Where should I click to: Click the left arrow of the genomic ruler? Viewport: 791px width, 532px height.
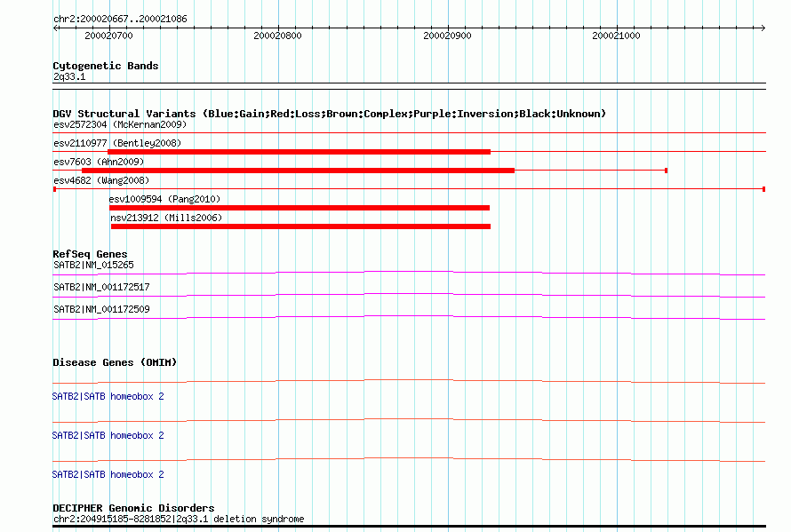[x=55, y=28]
